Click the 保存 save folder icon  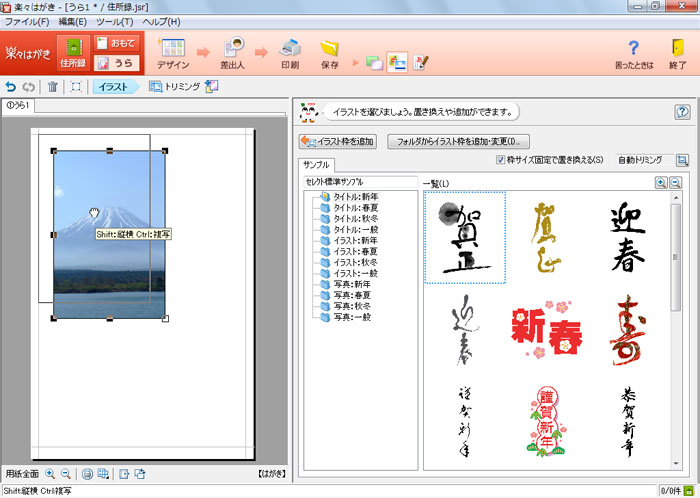329,52
